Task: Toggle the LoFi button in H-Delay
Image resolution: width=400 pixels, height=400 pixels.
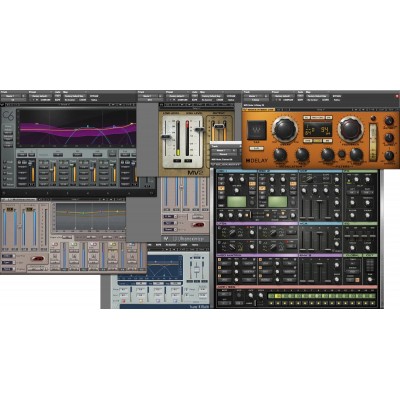Action: pyautogui.click(x=256, y=149)
